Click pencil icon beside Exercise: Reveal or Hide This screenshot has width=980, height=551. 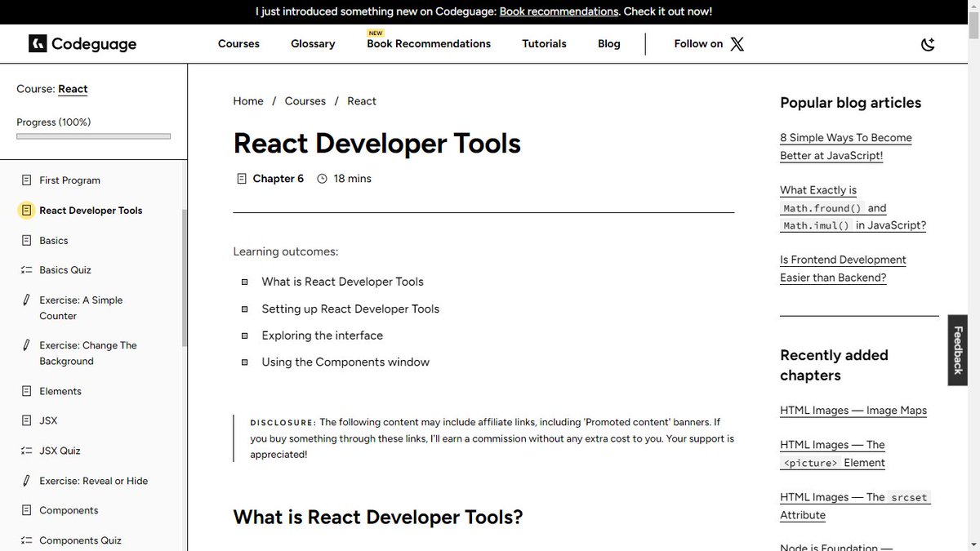tap(26, 481)
